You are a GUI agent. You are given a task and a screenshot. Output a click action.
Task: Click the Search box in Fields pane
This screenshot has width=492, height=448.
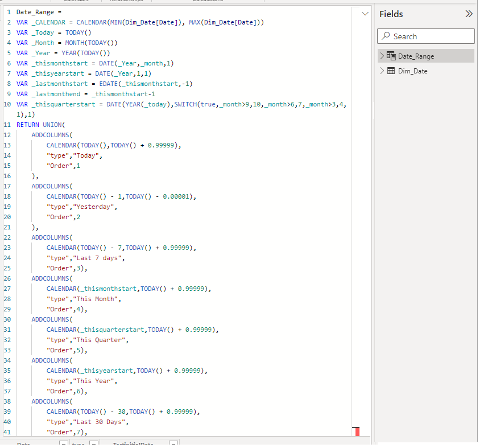(426, 36)
